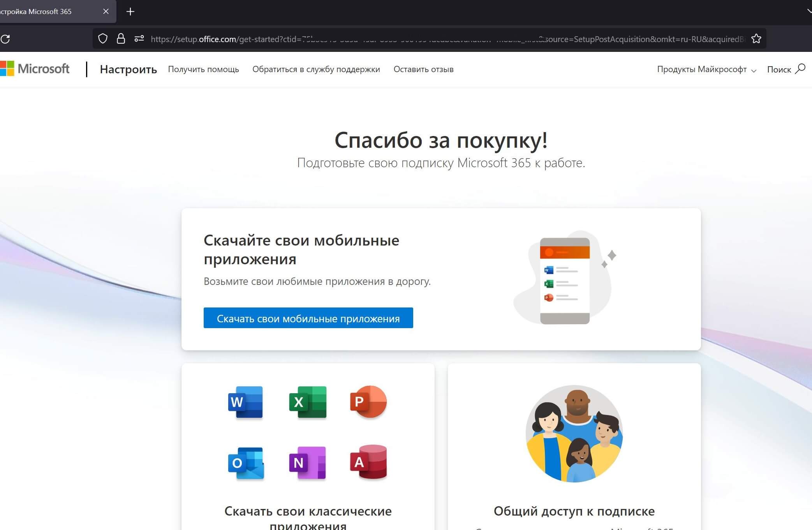Viewport: 812px width, 530px height.
Task: Expand Продукты Майкрософт dropdown
Action: pyautogui.click(x=706, y=69)
